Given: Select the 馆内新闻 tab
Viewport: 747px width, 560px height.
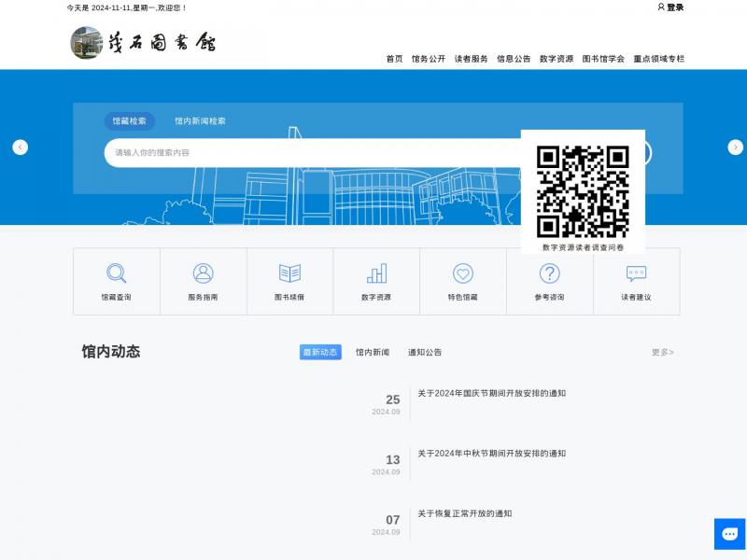Looking at the screenshot, I should point(373,353).
